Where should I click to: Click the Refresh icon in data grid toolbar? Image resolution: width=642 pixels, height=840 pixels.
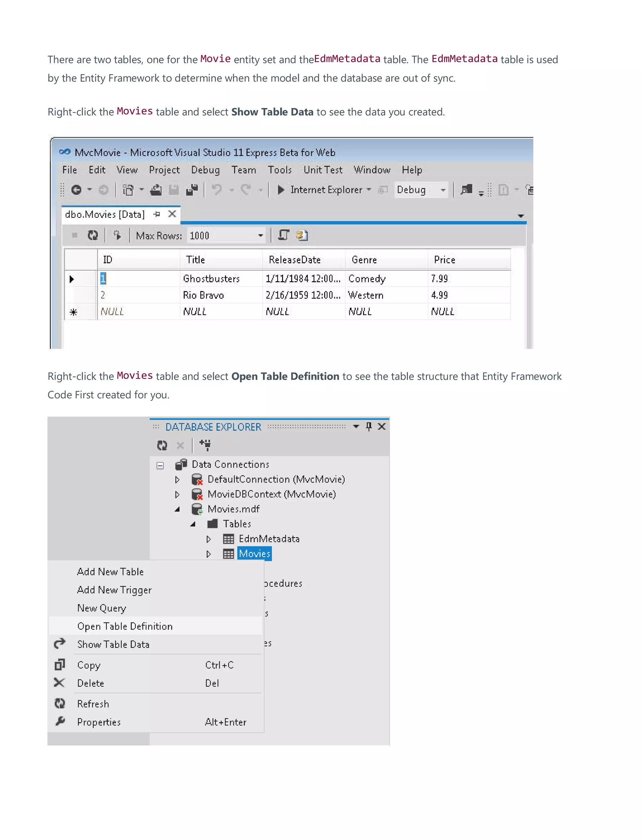click(93, 235)
